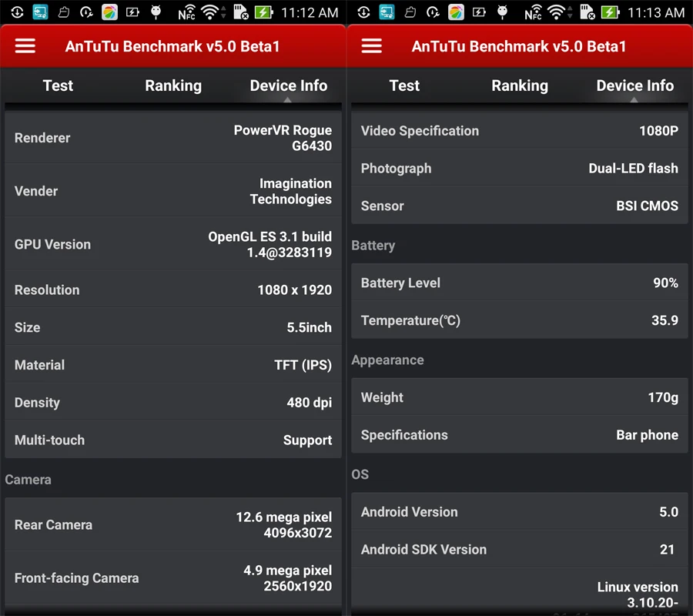This screenshot has width=693, height=616.
Task: Select Vender row showing Imagination Technologies
Action: tap(173, 190)
